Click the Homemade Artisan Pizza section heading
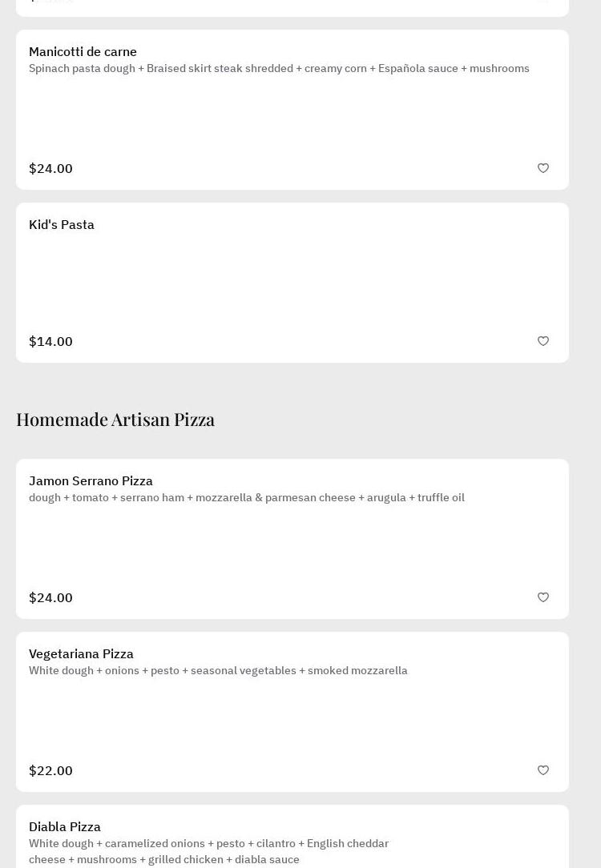601x868 pixels. pos(115,420)
